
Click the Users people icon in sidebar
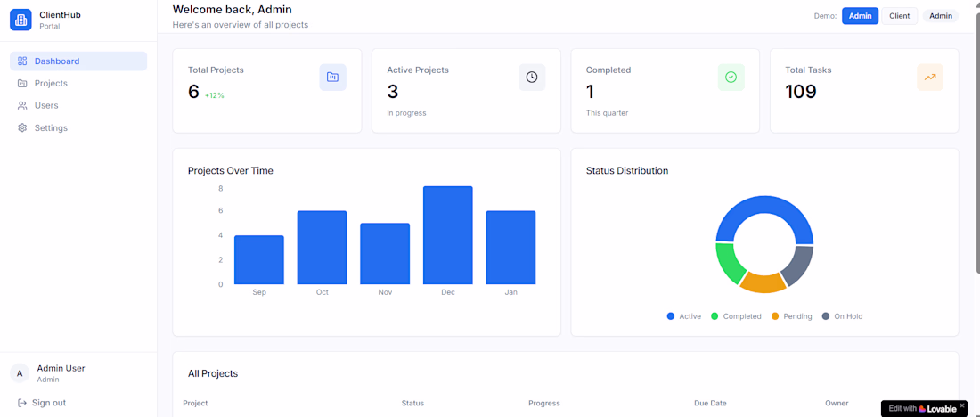click(x=22, y=106)
